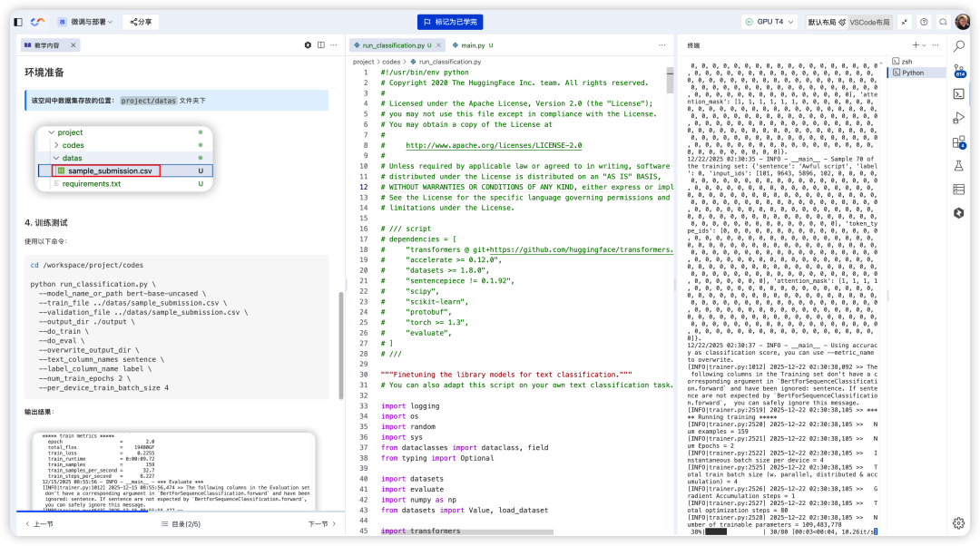Go to previous section 上一节
The width and height of the screenshot is (980, 546).
39,524
